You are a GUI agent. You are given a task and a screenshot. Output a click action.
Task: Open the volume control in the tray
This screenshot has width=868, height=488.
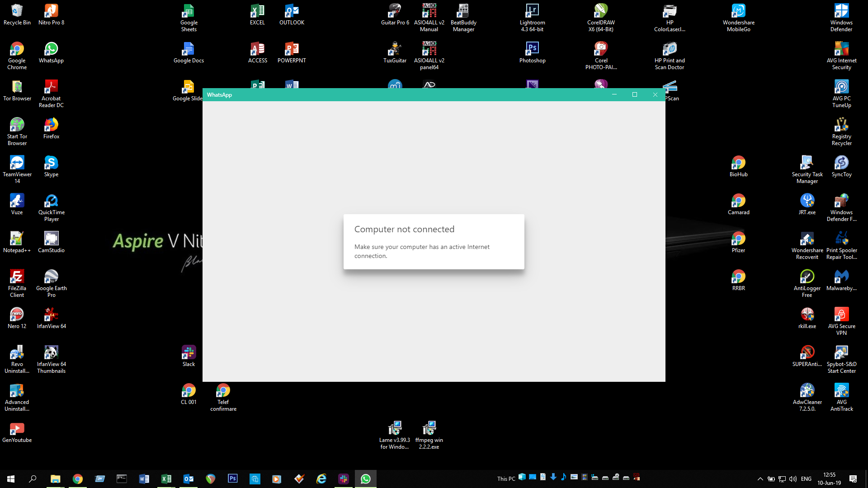tap(793, 479)
